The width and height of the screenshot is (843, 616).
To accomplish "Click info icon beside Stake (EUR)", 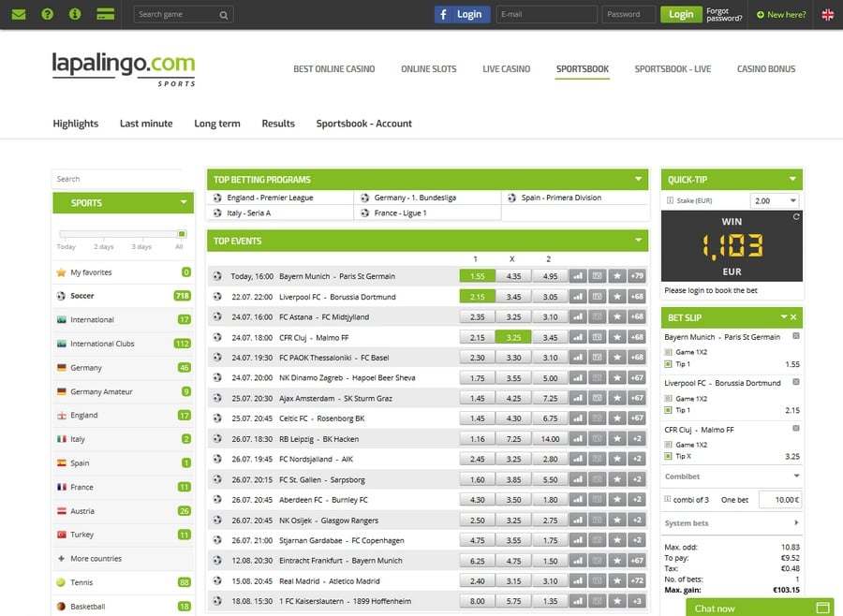I will pyautogui.click(x=670, y=200).
